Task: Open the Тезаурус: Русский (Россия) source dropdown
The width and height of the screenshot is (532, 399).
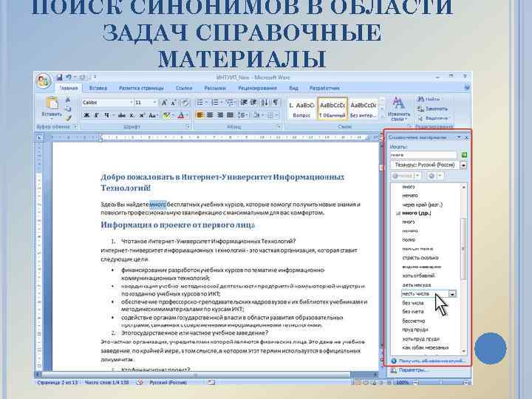Action: 463,166
